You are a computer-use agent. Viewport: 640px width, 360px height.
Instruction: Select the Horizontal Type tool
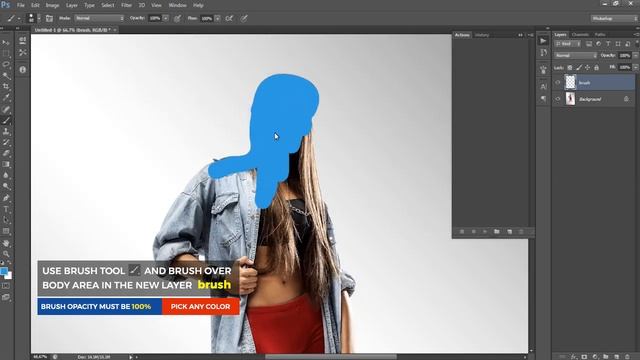pyautogui.click(x=6, y=209)
